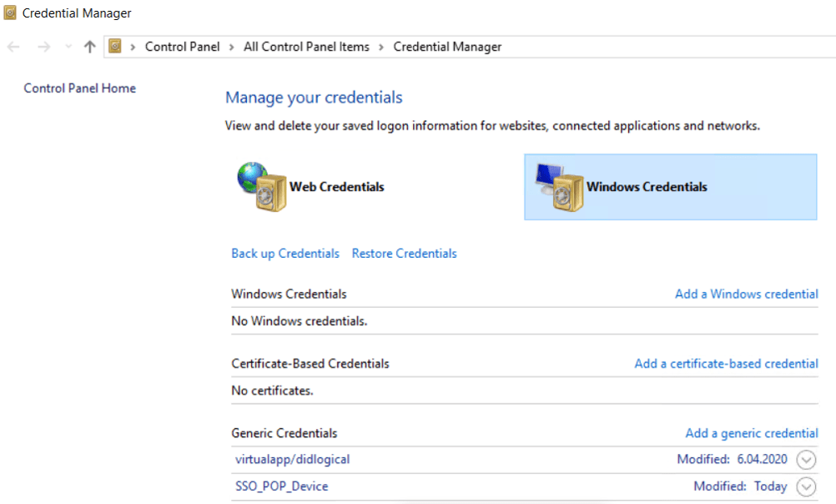Image resolution: width=836 pixels, height=504 pixels.
Task: Select the Web Credentials tab label
Action: [x=337, y=187]
